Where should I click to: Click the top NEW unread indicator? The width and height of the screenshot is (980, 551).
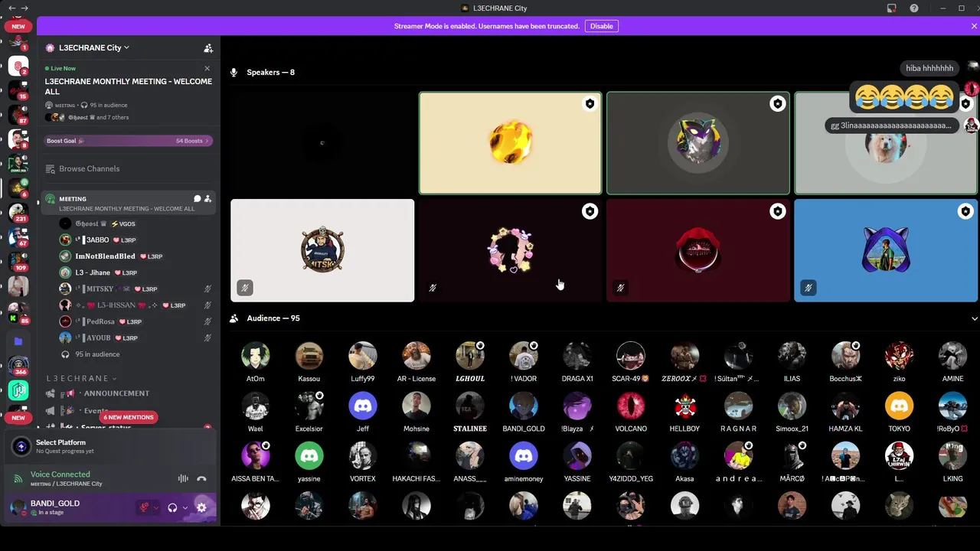point(18,26)
